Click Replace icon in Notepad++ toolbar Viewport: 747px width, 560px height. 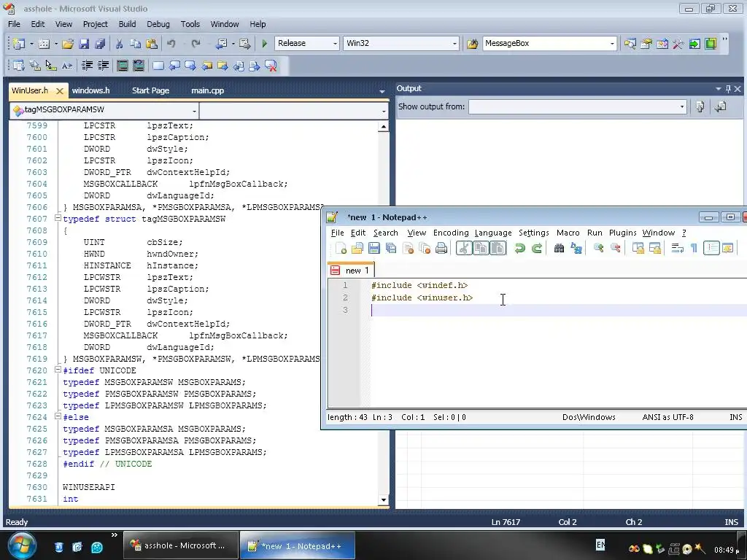coord(576,248)
